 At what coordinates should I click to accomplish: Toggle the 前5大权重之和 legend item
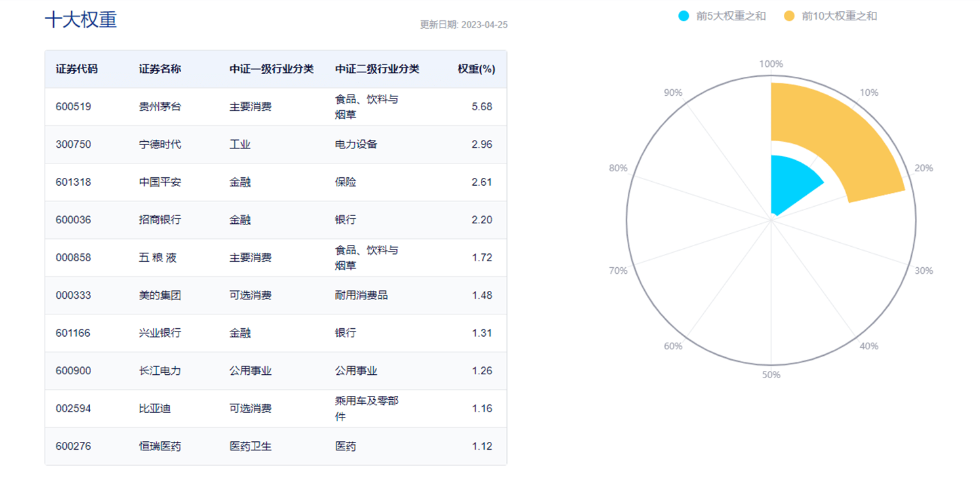tap(722, 16)
